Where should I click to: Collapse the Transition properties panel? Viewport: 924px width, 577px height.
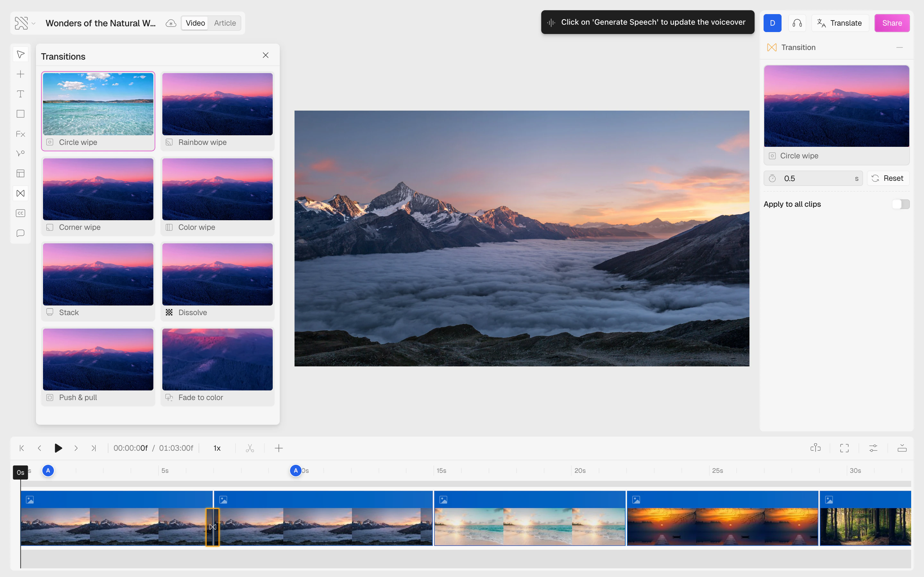(900, 47)
